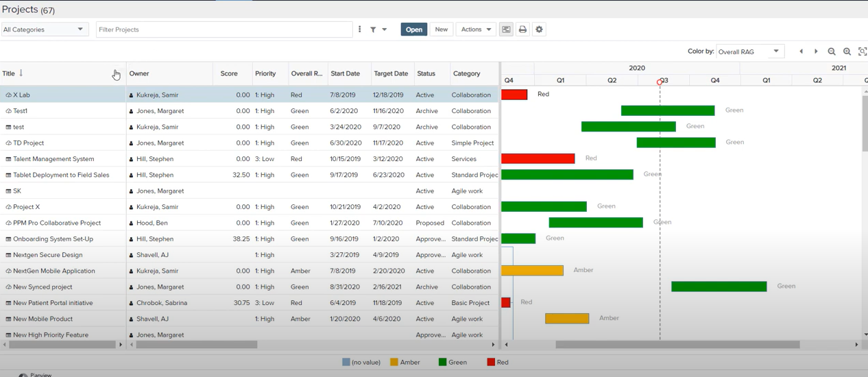Viewport: 868px width, 377px height.
Task: Click the X Lab red Gantt bar
Action: click(514, 95)
